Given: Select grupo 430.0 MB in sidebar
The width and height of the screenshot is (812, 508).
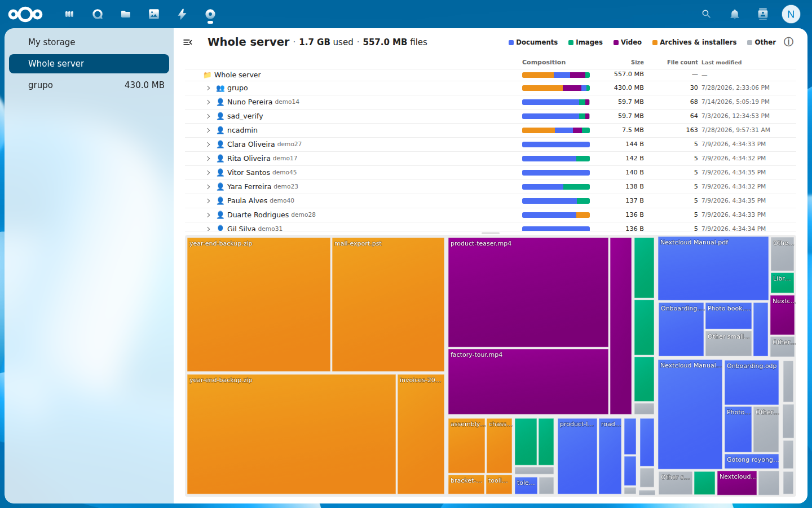Looking at the screenshot, I should click(89, 85).
